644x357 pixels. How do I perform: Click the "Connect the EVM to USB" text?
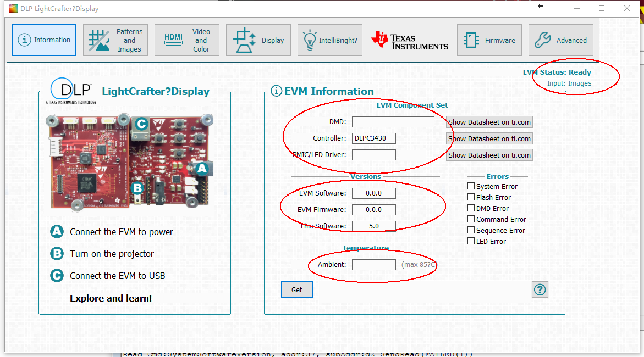tap(118, 276)
